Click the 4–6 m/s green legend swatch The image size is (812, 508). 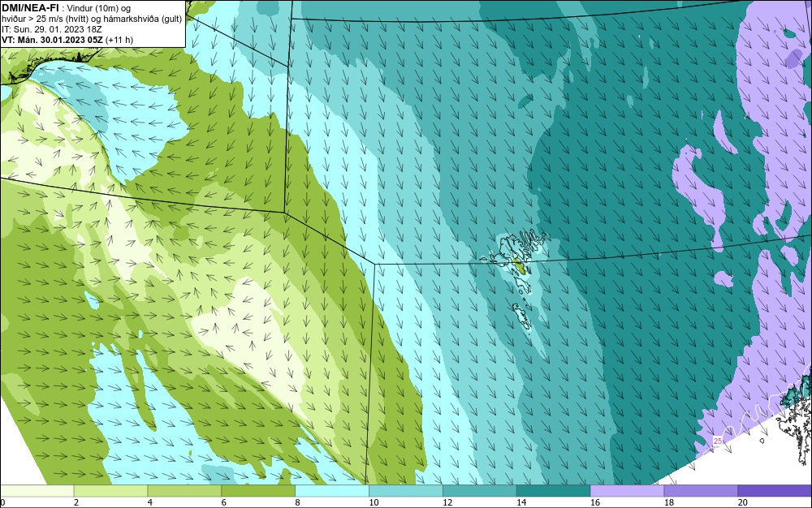(x=184, y=491)
